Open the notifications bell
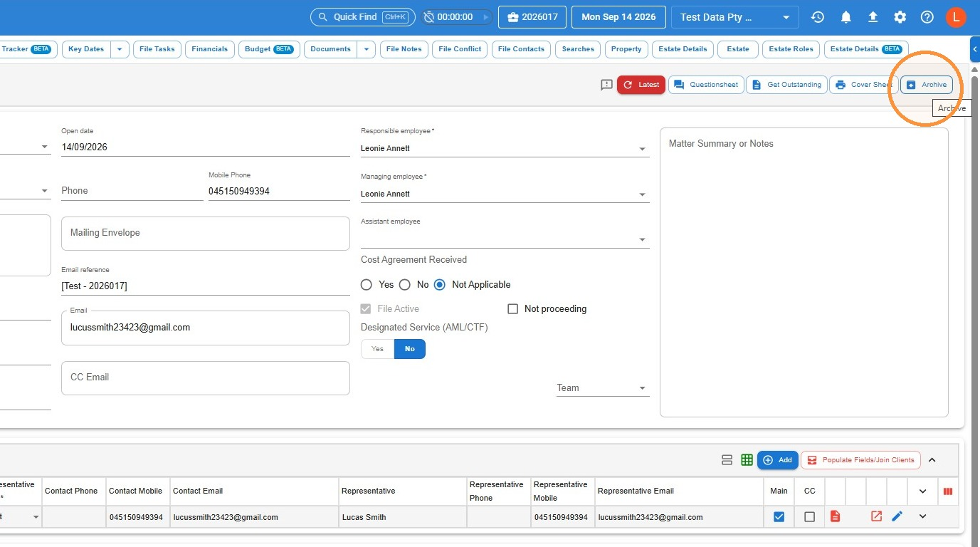Image resolution: width=980 pixels, height=547 pixels. (845, 17)
